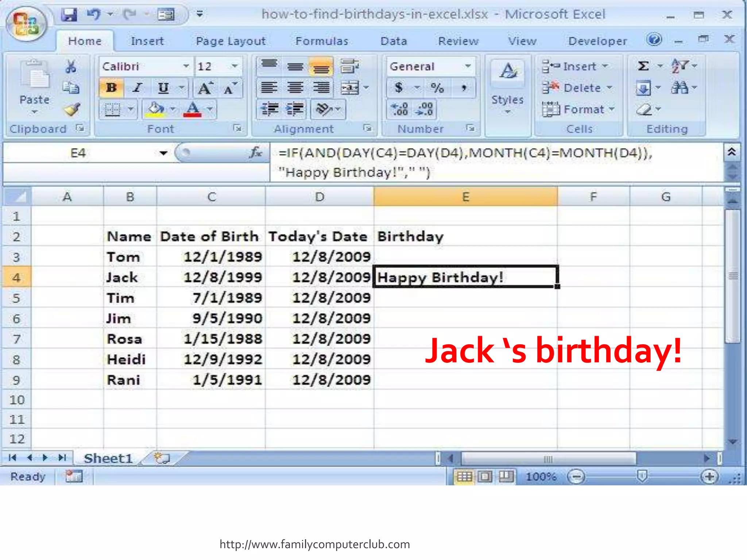Open the Borders dropdown arrow
Image resolution: width=747 pixels, height=560 pixels.
[x=131, y=109]
